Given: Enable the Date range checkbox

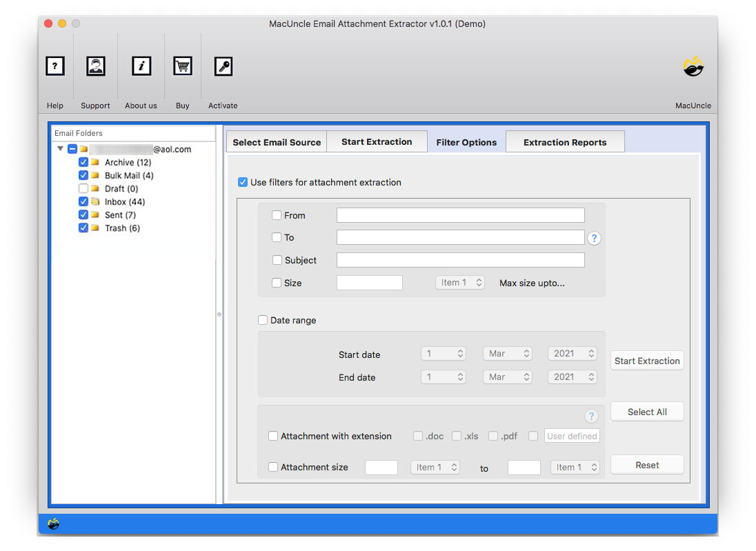Looking at the screenshot, I should tap(263, 320).
